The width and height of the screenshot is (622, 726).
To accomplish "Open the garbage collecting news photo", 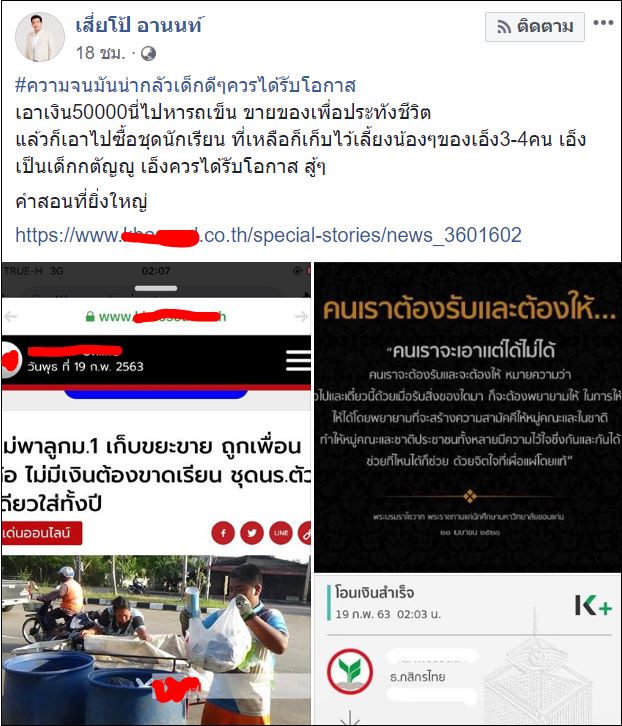I will click(x=156, y=640).
